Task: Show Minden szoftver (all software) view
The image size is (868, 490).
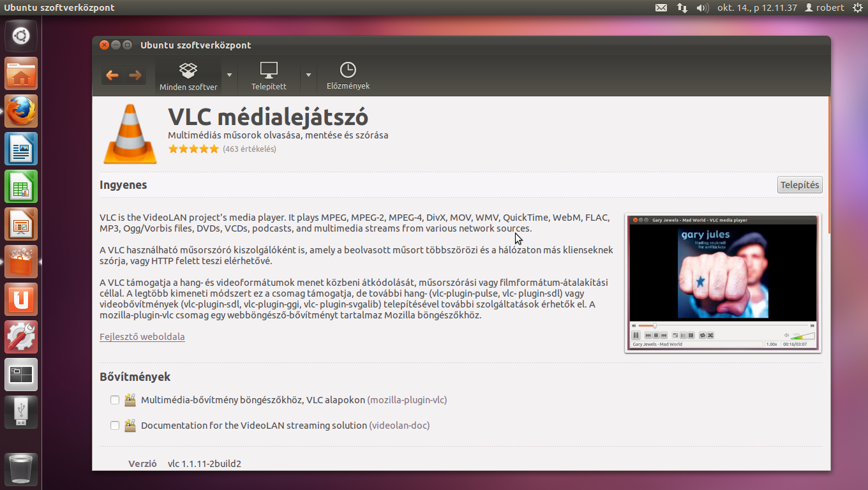Action: point(188,77)
